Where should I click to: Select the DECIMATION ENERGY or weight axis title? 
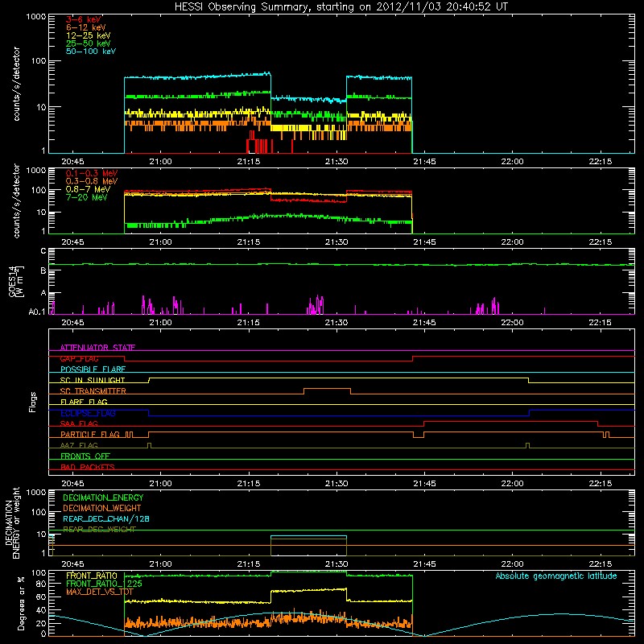(12, 522)
